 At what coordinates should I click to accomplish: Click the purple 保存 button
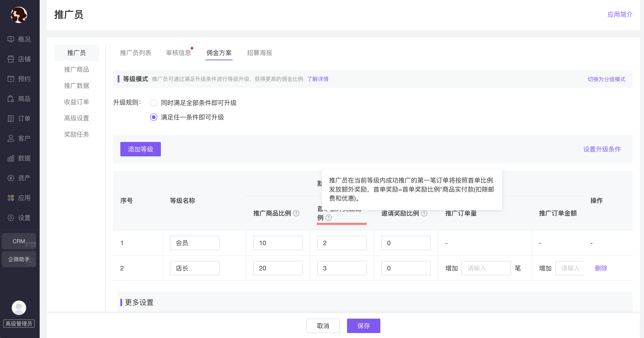(x=363, y=326)
